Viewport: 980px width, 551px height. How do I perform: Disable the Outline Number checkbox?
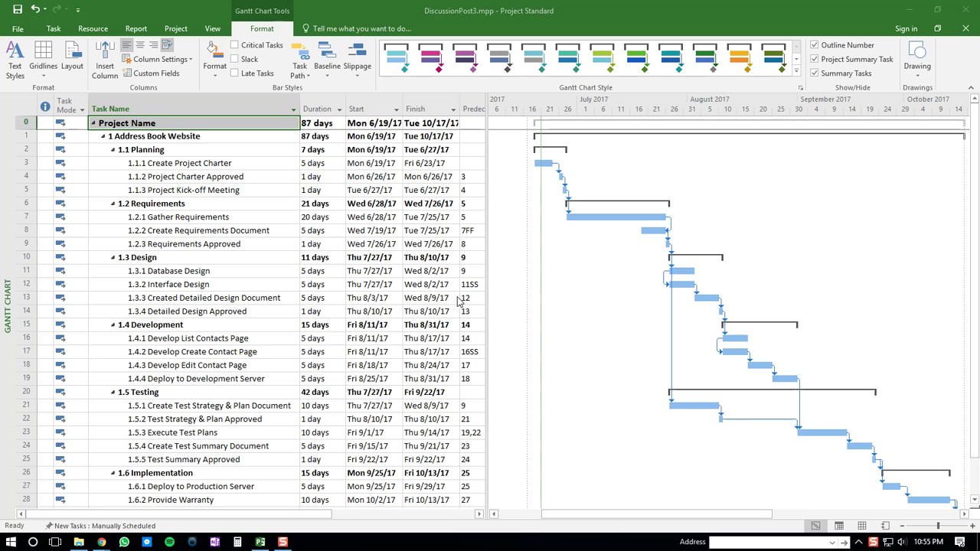815,44
